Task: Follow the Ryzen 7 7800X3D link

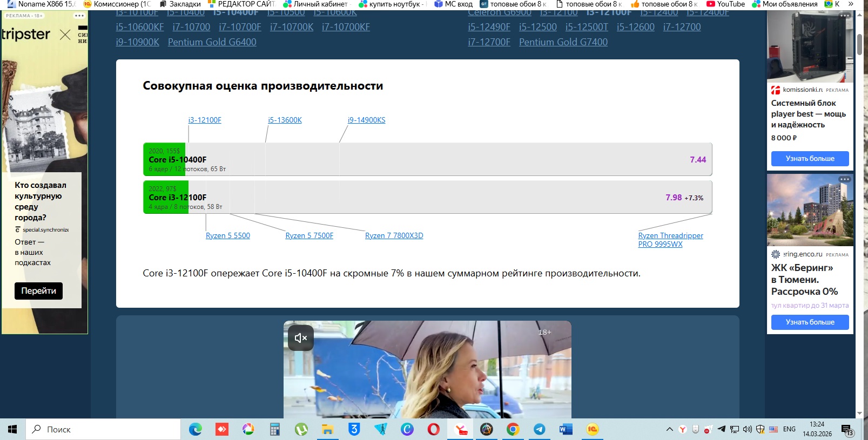Action: coord(394,235)
